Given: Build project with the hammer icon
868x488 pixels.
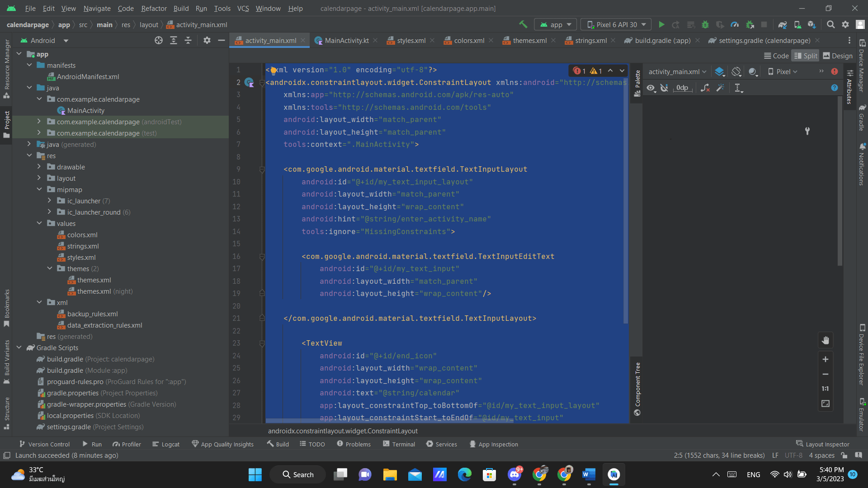Looking at the screenshot, I should click(523, 24).
